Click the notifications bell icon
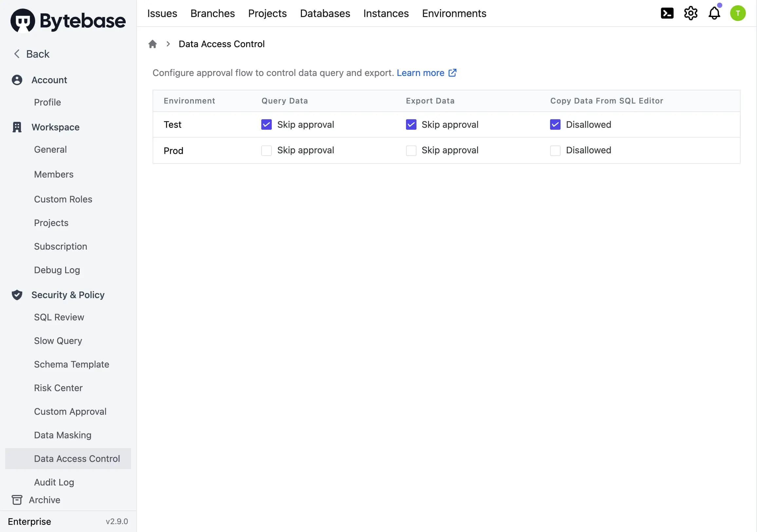This screenshot has width=757, height=532. pos(715,13)
